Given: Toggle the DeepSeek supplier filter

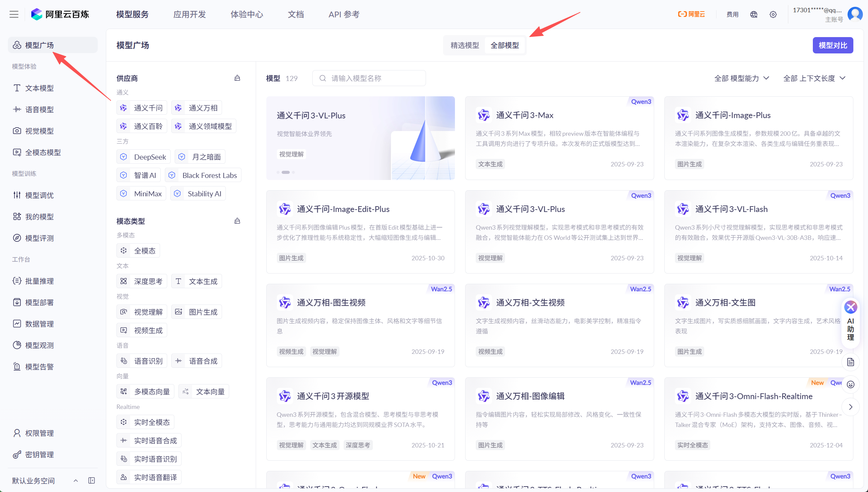Looking at the screenshot, I should pyautogui.click(x=143, y=157).
